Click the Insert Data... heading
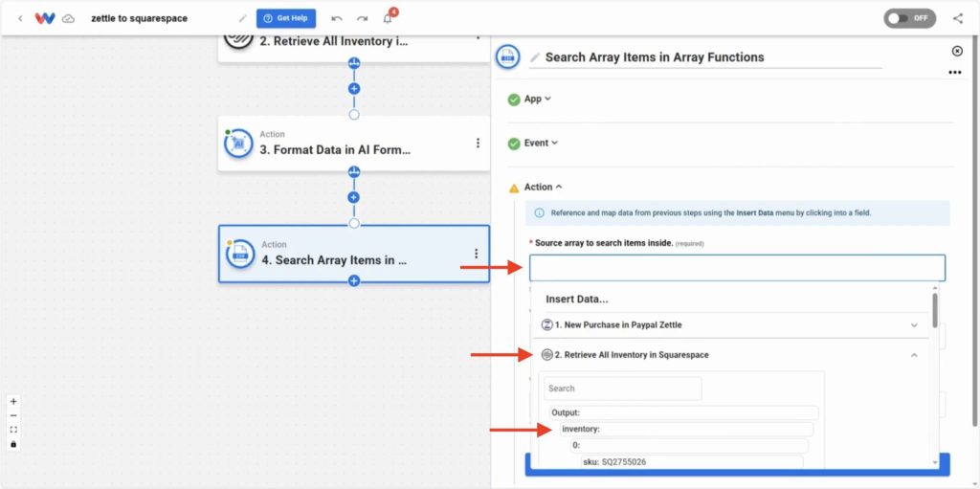The image size is (980, 489). pos(577,300)
